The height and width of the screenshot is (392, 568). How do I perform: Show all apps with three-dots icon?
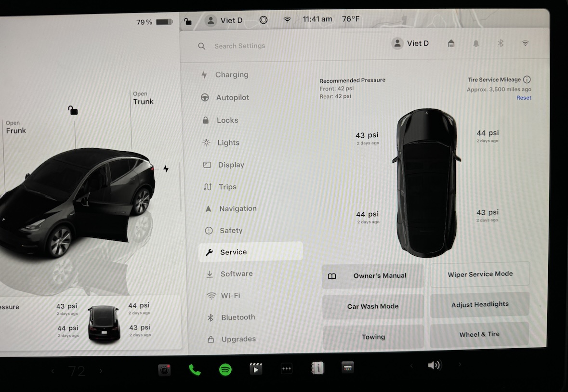pyautogui.click(x=287, y=369)
